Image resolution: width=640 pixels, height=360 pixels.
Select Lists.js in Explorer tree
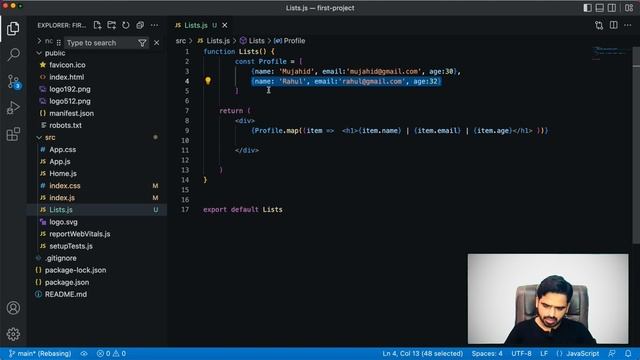click(61, 210)
